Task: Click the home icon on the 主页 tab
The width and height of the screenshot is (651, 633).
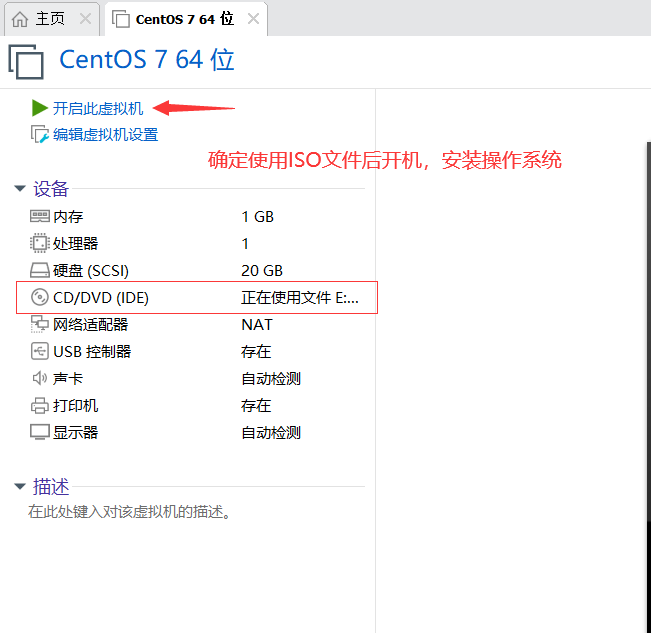Action: [20, 19]
